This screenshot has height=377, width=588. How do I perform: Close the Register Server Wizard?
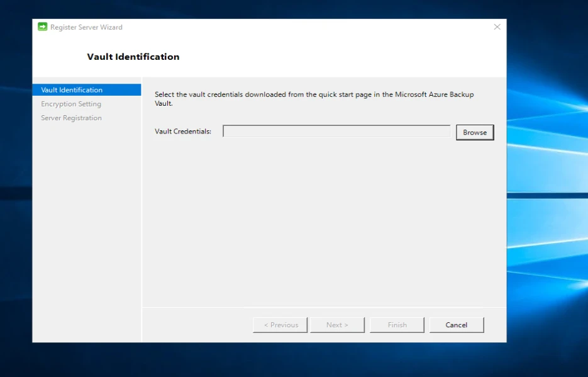(x=497, y=27)
